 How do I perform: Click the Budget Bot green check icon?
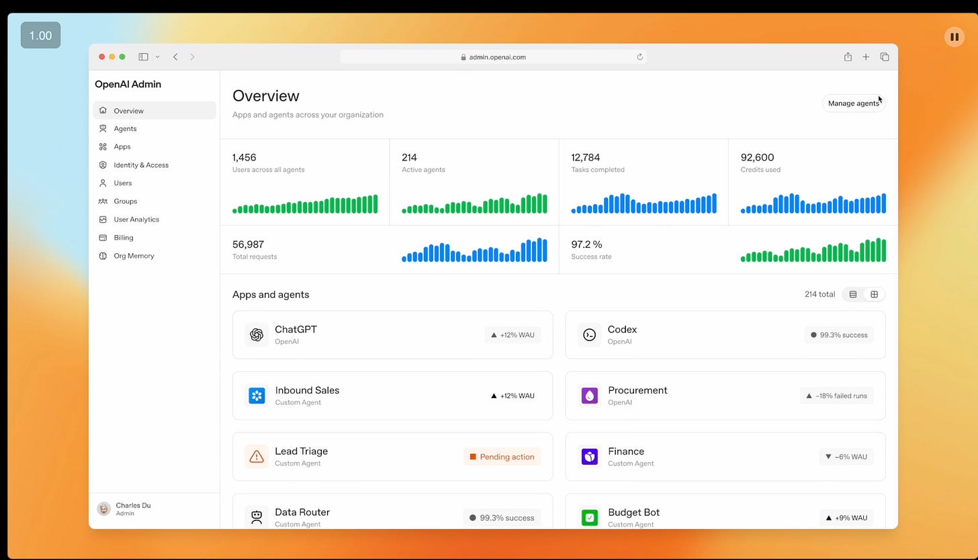point(590,518)
